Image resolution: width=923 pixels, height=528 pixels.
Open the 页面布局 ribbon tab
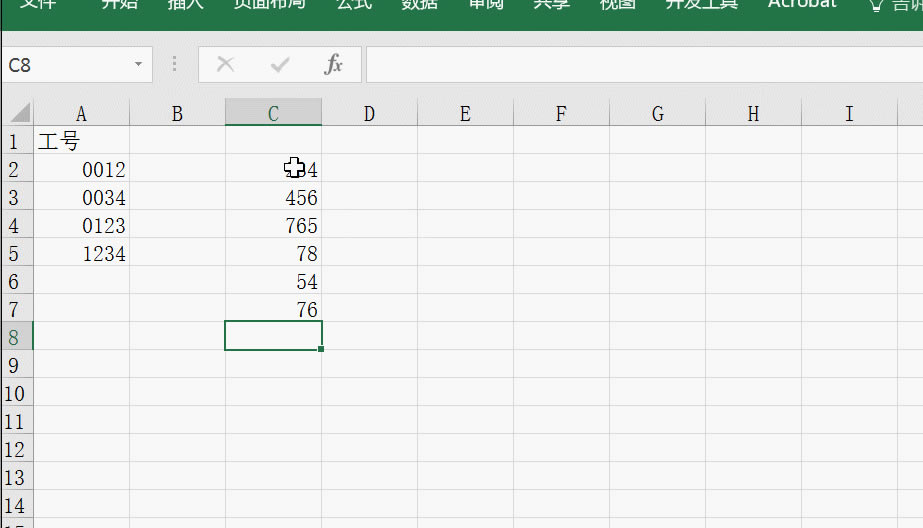point(270,5)
